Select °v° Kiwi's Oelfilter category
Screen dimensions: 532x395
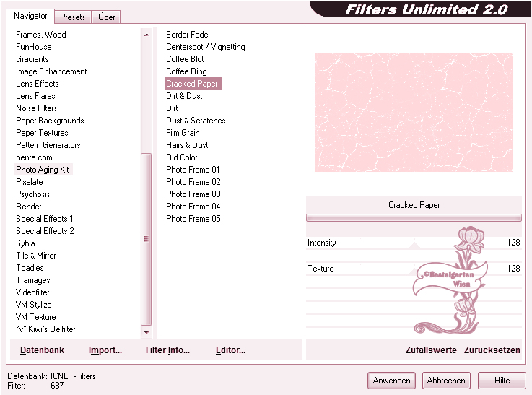pos(45,329)
